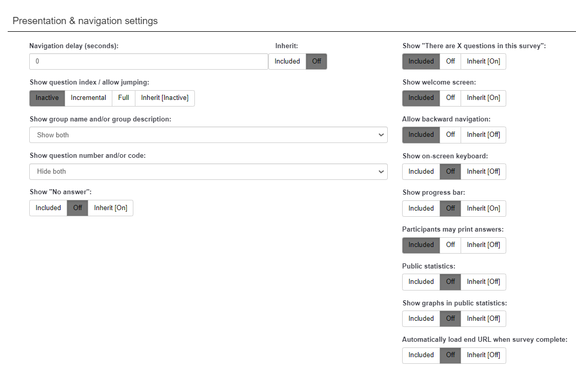
Task: Enable the progress bar with Included
Action: [x=421, y=209]
